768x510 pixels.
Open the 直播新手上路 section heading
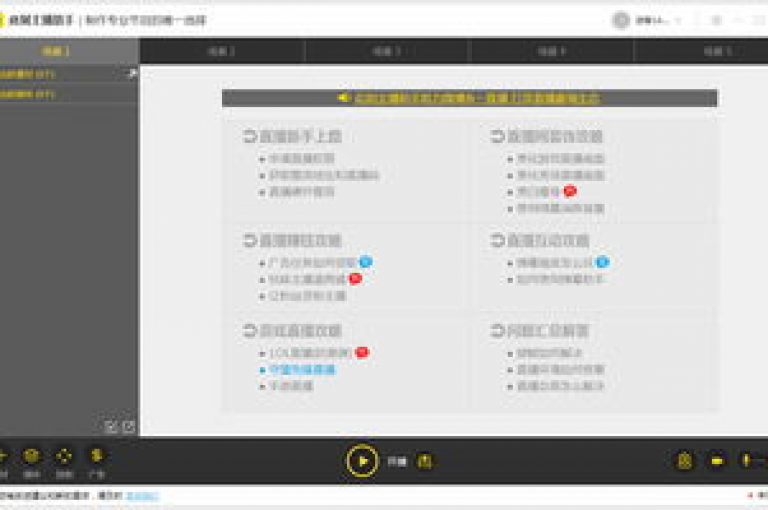tap(300, 136)
